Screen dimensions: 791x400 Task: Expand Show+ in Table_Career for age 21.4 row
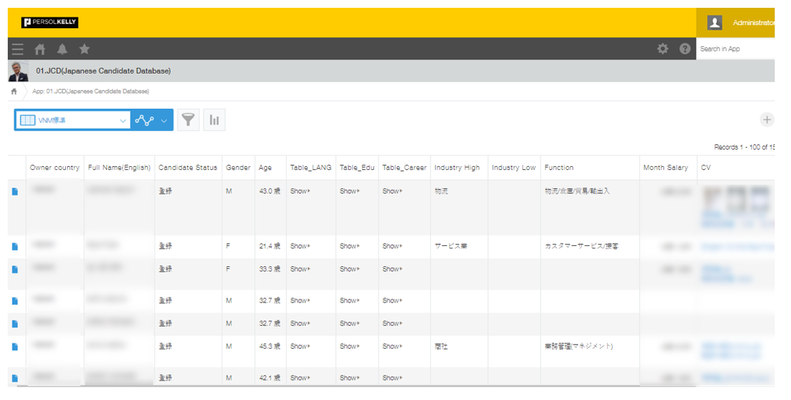[392, 245]
